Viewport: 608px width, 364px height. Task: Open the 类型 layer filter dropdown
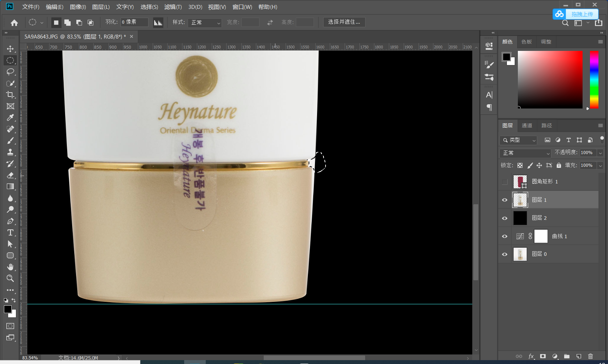(x=519, y=140)
